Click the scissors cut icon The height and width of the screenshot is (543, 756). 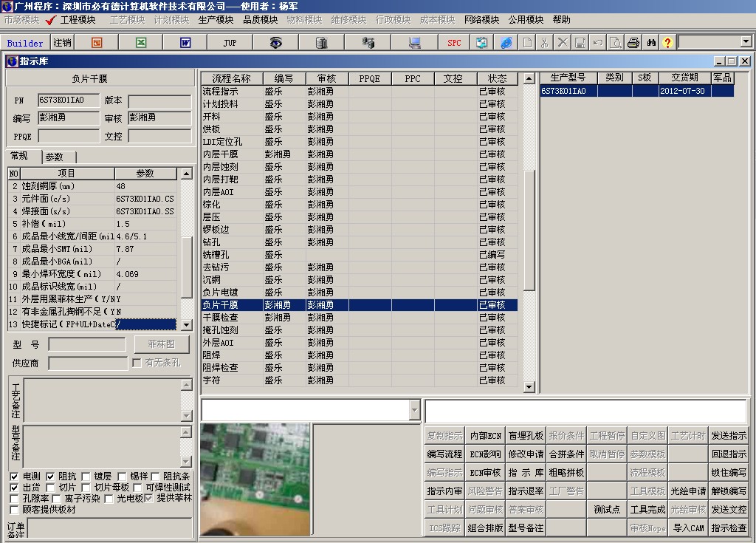544,42
